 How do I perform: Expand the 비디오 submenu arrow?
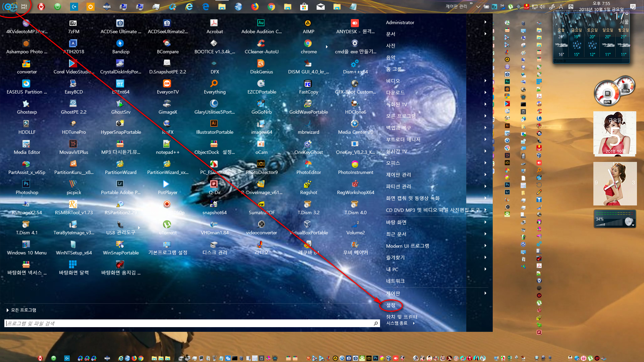point(485,81)
